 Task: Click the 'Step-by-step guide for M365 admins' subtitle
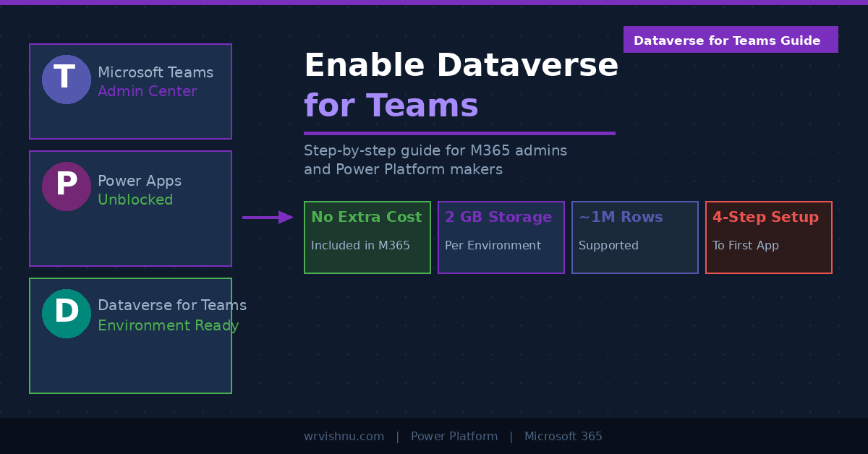[x=435, y=151]
